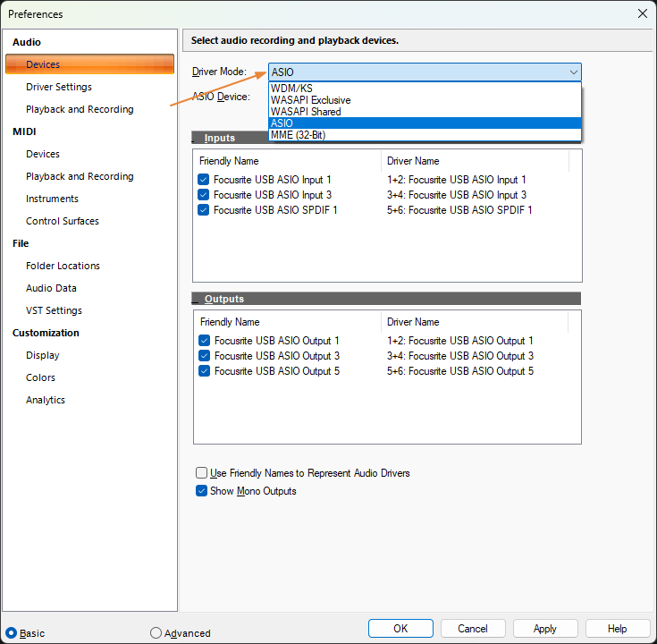
Task: Click the Apply button
Action: (x=544, y=629)
